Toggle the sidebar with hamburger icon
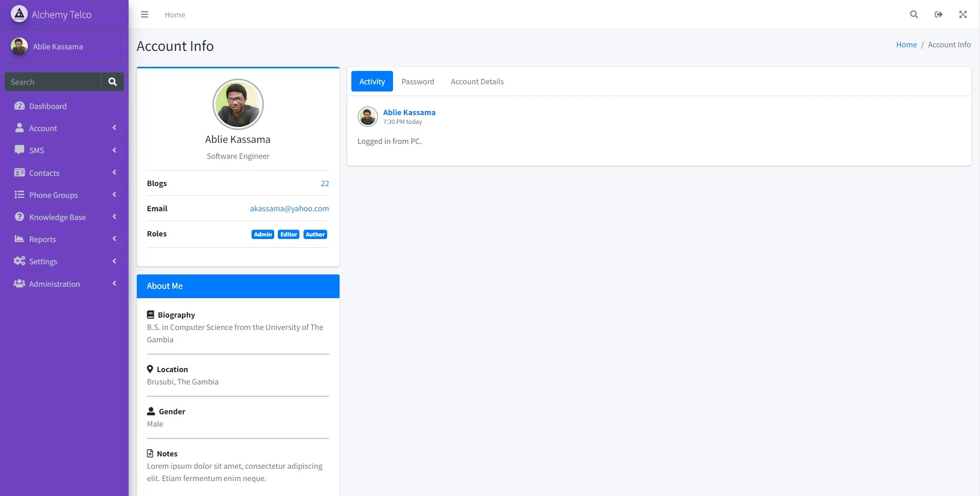This screenshot has height=496, width=980. [x=145, y=14]
